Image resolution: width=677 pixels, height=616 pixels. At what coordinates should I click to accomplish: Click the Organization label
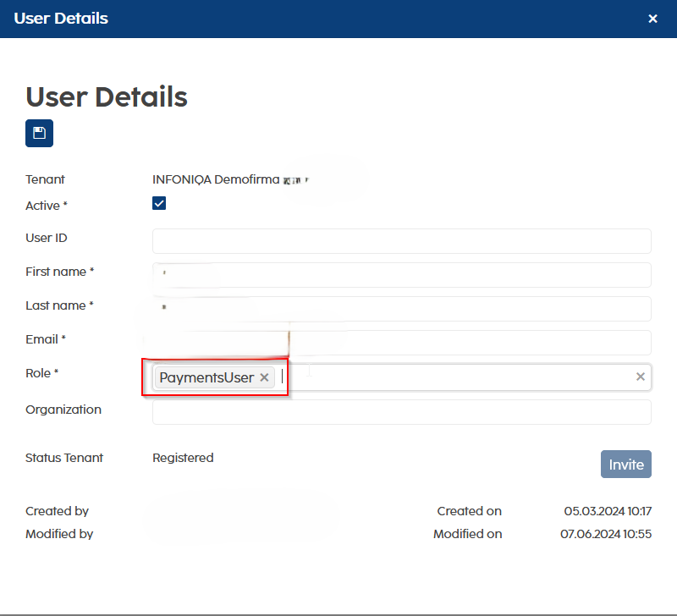point(63,410)
